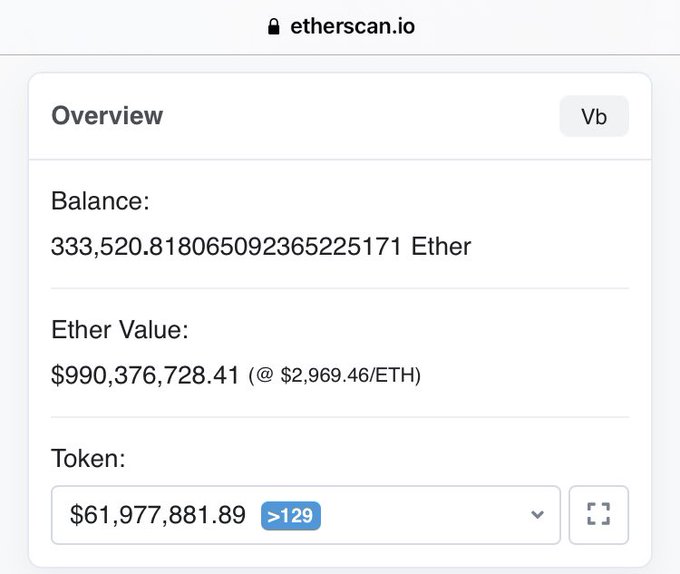
Task: Click the word Ether after the balance
Action: coord(441,246)
